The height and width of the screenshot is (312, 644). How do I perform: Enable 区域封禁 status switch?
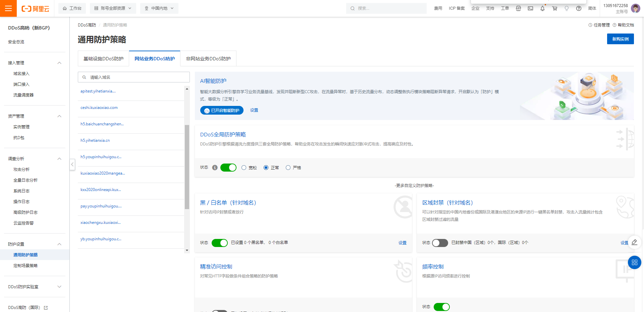click(440, 243)
